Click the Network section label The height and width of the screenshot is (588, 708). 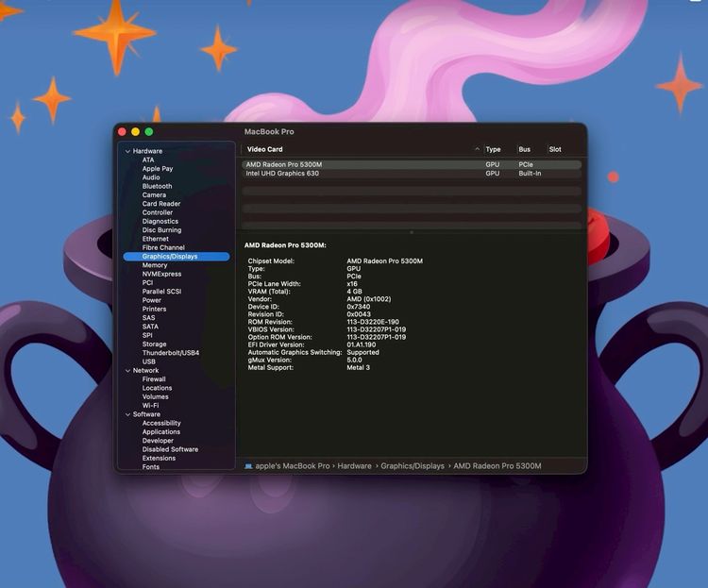tap(145, 371)
